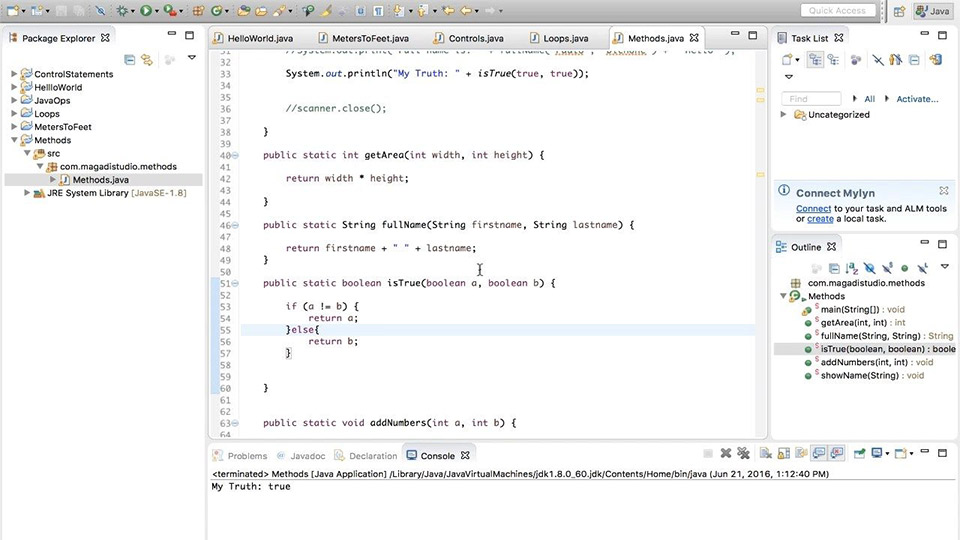Click Pin Console icon
960x540 pixels.
(x=860, y=453)
